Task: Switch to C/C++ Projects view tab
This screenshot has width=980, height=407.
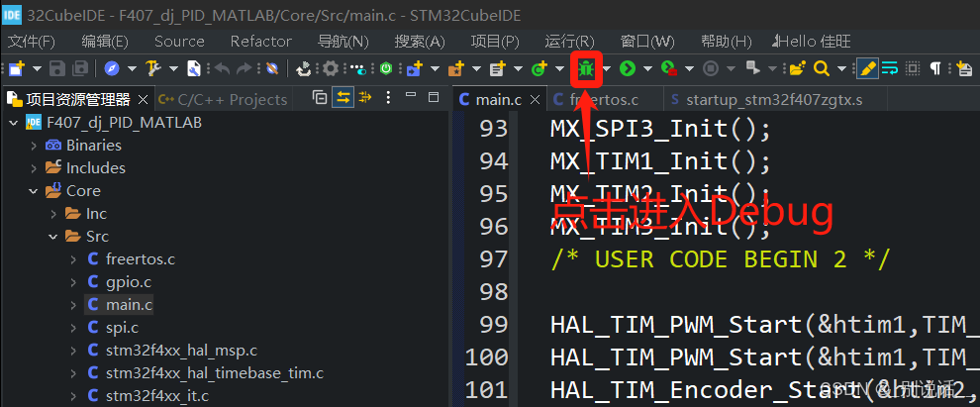Action: 223,99
